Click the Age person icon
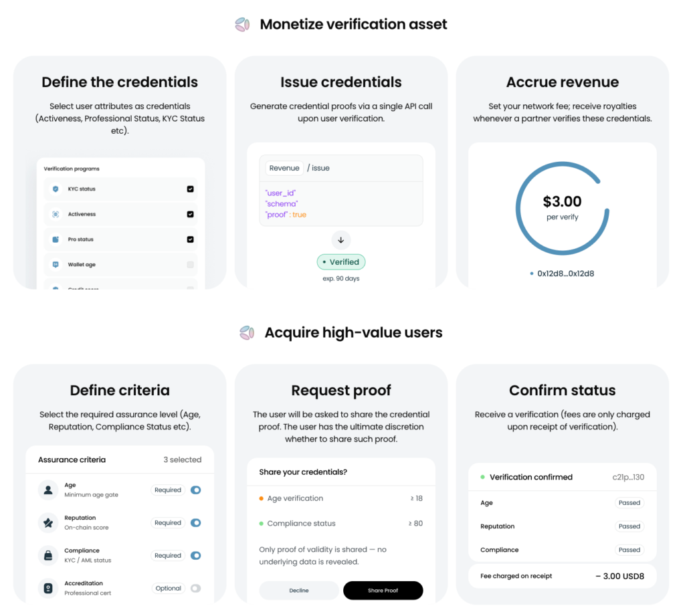Image resolution: width=685 pixels, height=616 pixels. (48, 490)
